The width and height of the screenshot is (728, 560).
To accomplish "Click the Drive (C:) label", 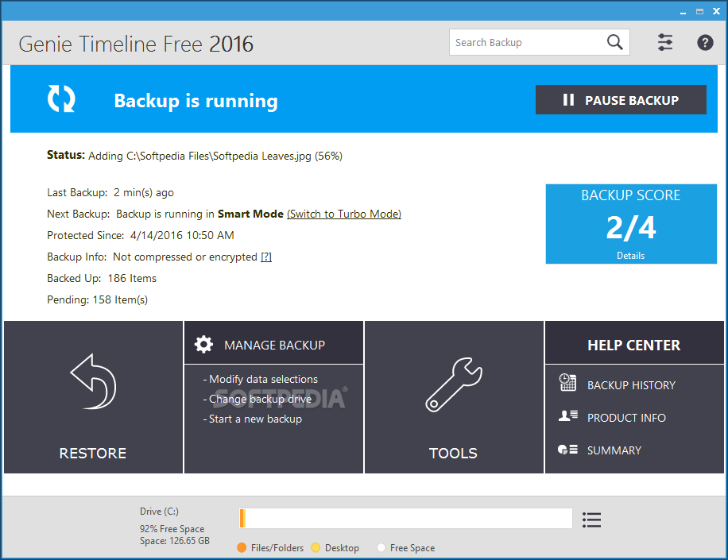I will tap(159, 512).
